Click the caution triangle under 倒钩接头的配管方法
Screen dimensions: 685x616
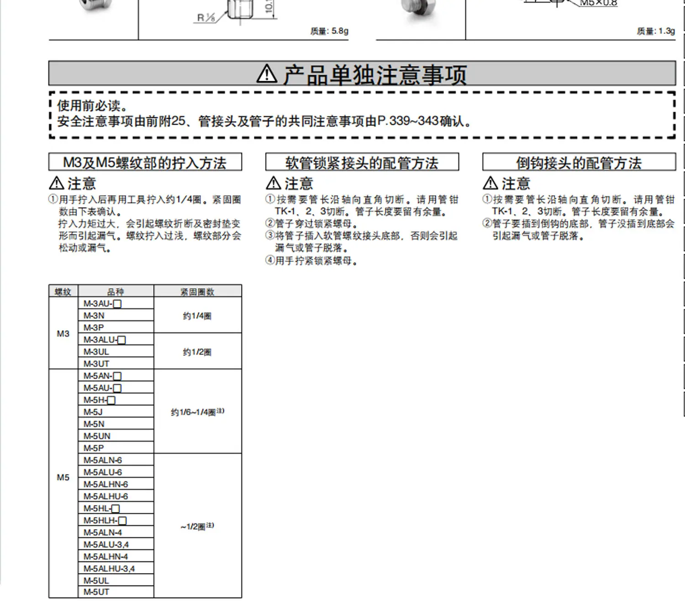(x=490, y=183)
